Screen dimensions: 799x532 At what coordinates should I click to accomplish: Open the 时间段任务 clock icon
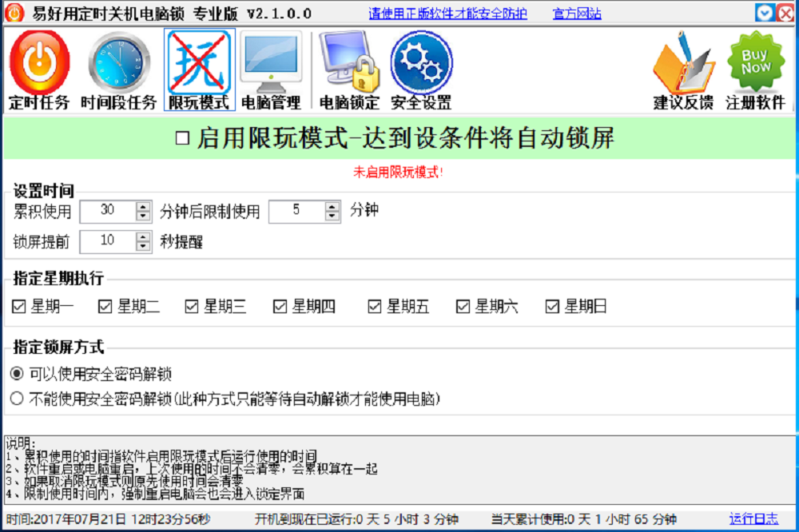tap(118, 69)
